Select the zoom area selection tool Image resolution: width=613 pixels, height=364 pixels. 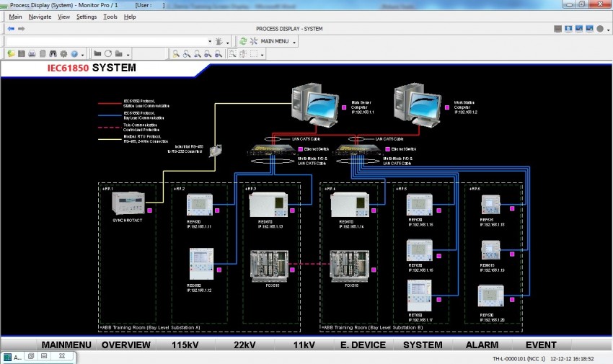point(233,54)
